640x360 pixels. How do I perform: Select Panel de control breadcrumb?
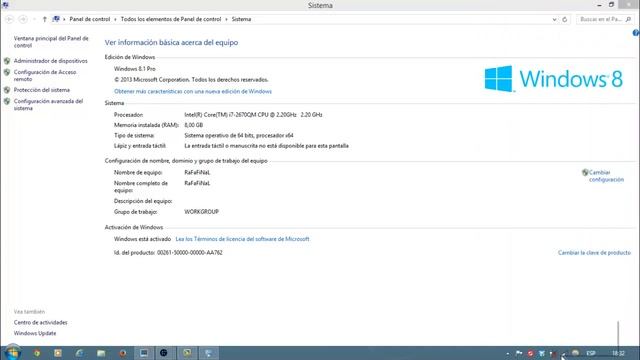tap(89, 19)
